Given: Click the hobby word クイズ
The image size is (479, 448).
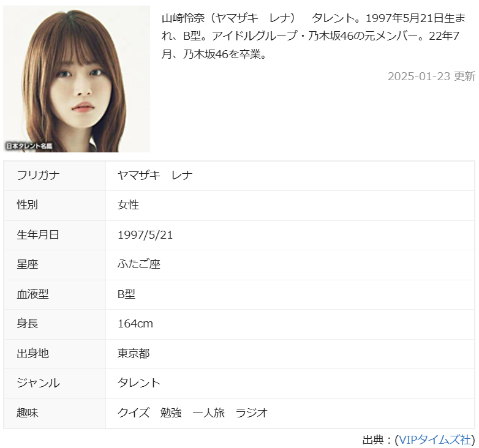Looking at the screenshot, I should tap(134, 413).
